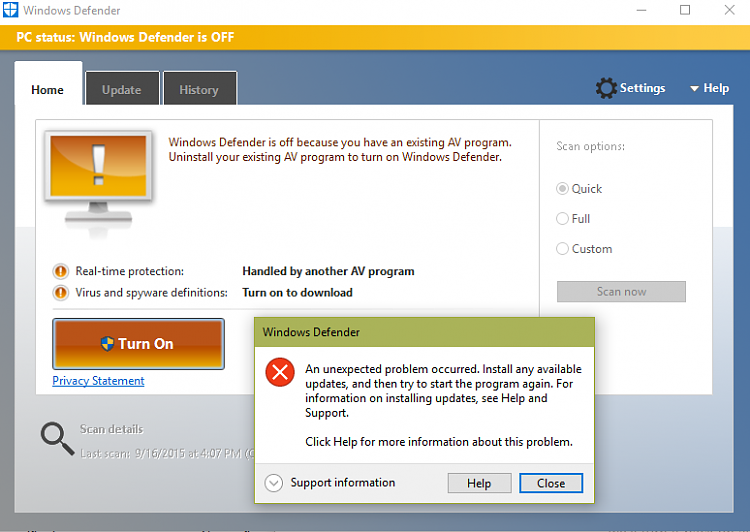
Task: Click the Virus and spyware definitions warning icon
Action: pos(61,292)
